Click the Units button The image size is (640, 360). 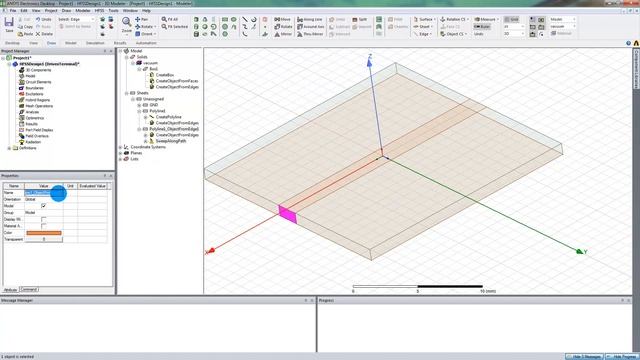[x=478, y=34]
